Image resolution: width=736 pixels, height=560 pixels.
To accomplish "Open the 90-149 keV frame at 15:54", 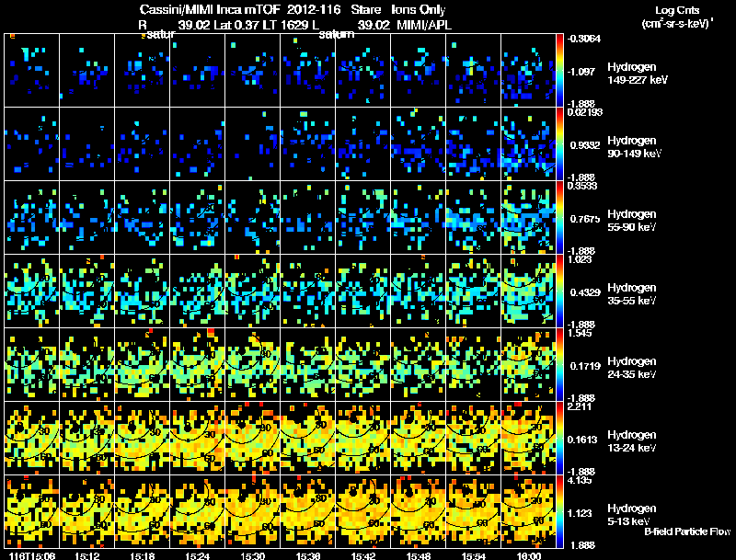I will (x=473, y=144).
